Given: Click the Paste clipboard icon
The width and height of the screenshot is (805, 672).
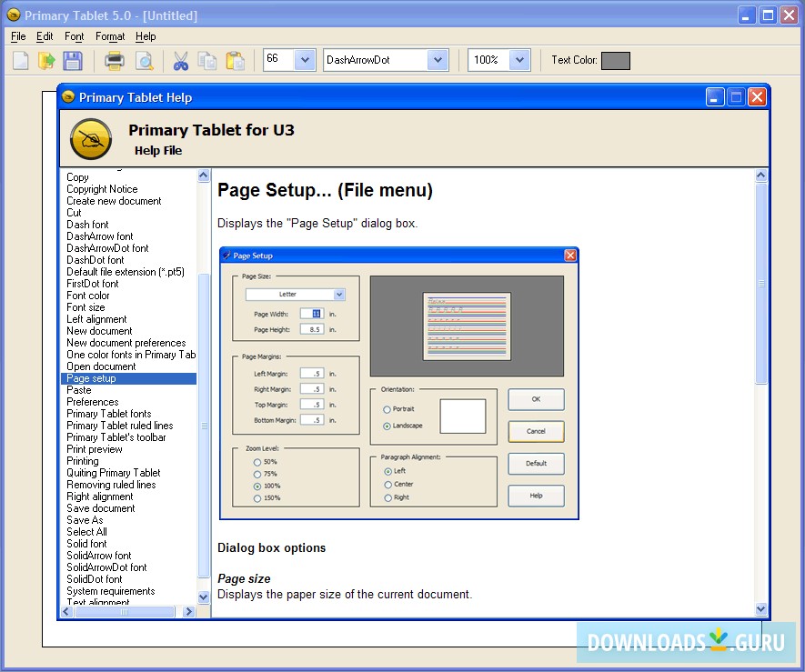Looking at the screenshot, I should [235, 61].
